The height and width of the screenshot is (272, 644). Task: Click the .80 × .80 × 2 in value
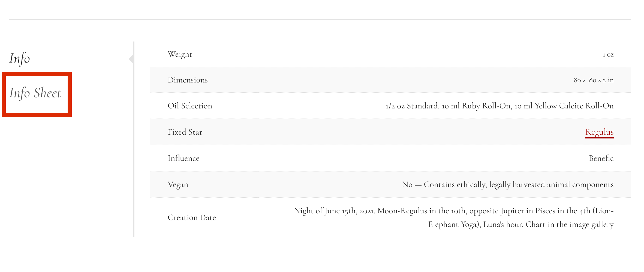click(x=593, y=80)
